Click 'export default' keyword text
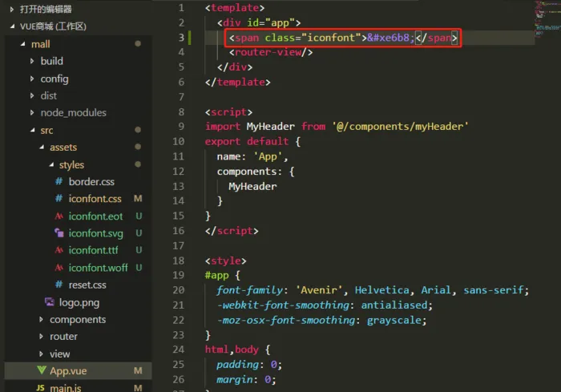The height and width of the screenshot is (392, 561). 247,141
